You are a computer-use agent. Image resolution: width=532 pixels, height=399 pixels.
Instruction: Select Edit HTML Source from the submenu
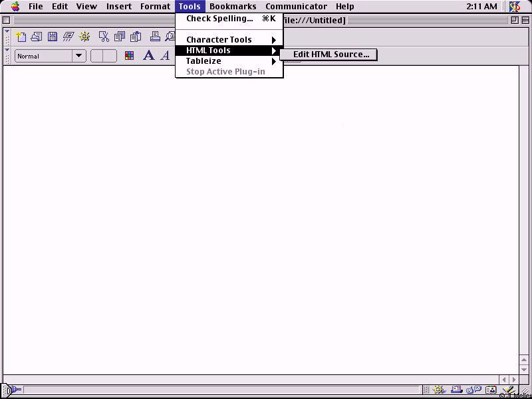coord(331,55)
